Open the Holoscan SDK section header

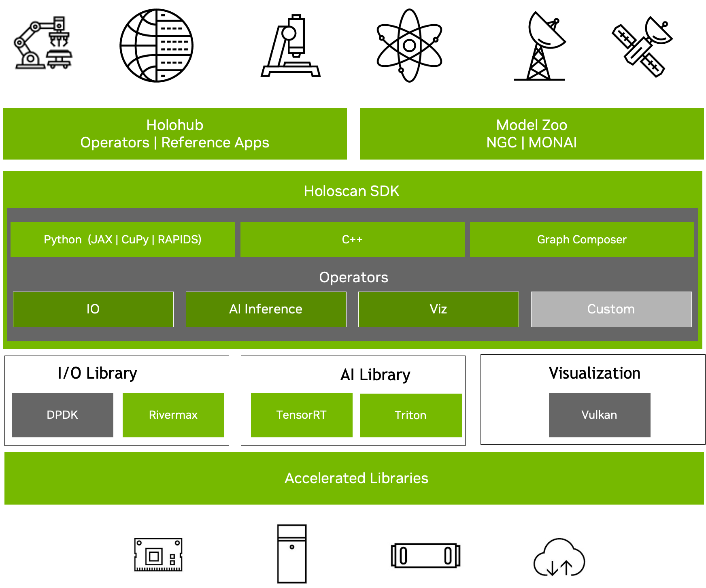click(351, 191)
